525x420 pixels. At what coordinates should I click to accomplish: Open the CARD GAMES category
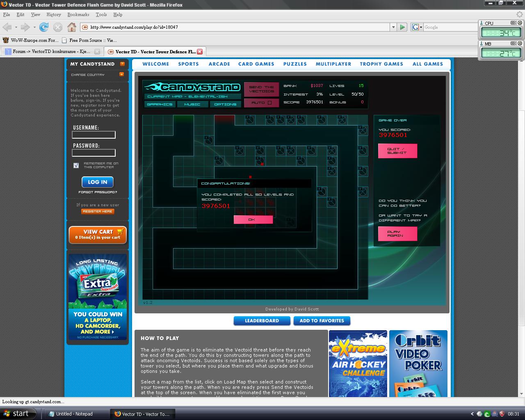point(256,64)
